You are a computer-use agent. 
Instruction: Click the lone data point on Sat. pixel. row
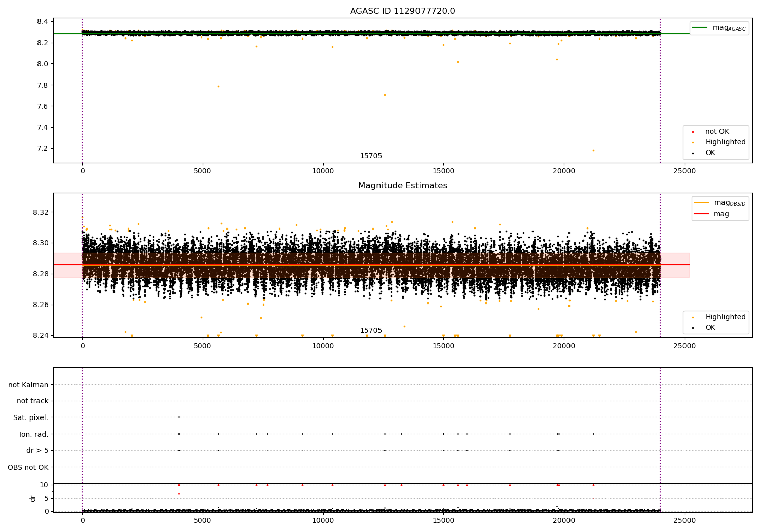pos(179,417)
